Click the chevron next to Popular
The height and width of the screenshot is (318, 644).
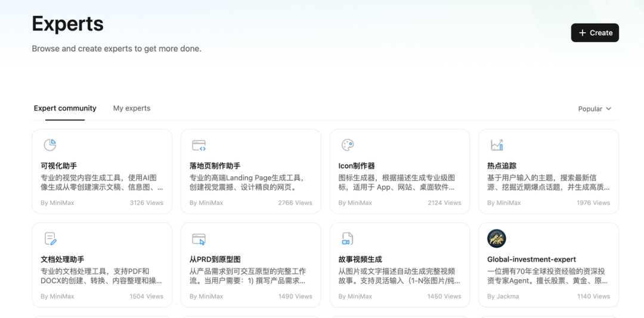coord(609,109)
